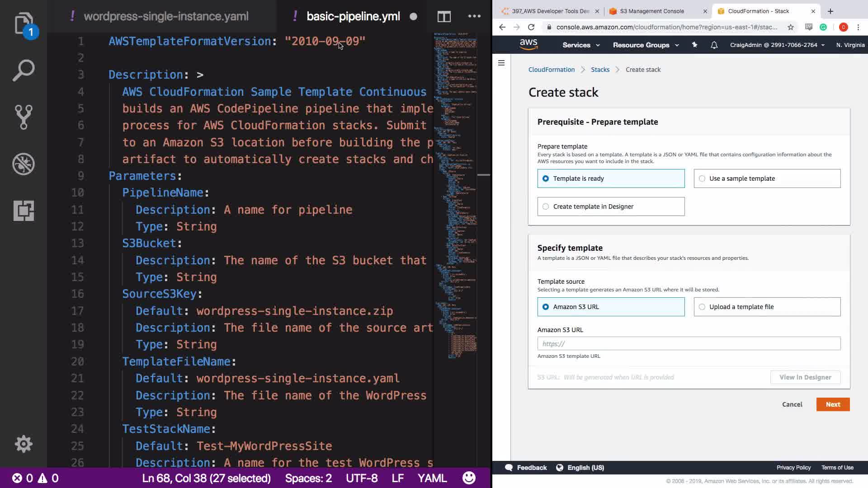The width and height of the screenshot is (868, 488).
Task: Choose the 'Upload a template file' radio option
Action: click(702, 307)
